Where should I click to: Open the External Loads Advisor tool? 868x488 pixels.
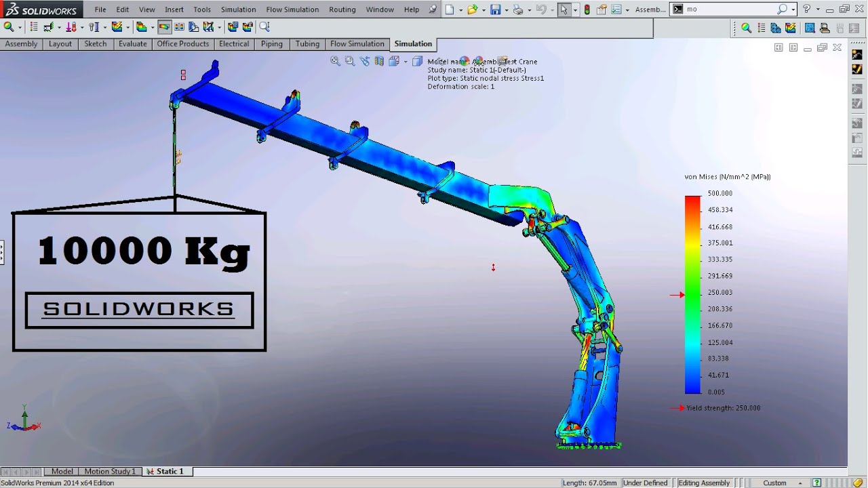[71, 27]
